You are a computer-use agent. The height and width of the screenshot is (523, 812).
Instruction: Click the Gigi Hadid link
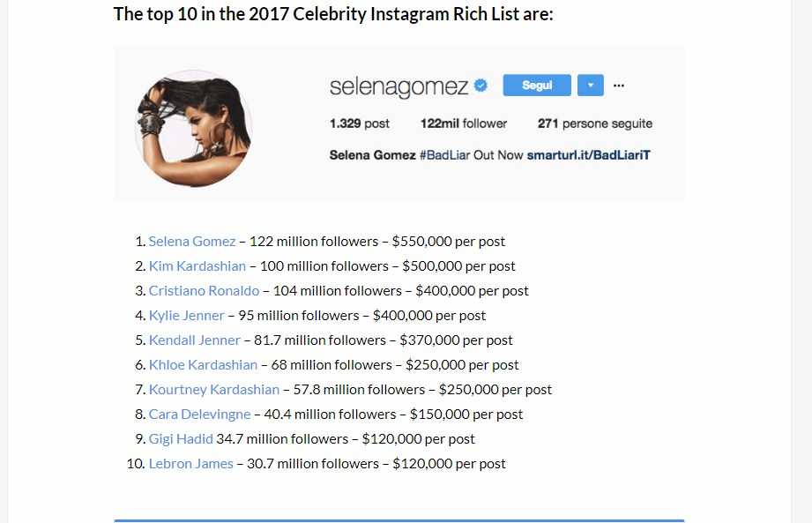tap(181, 438)
